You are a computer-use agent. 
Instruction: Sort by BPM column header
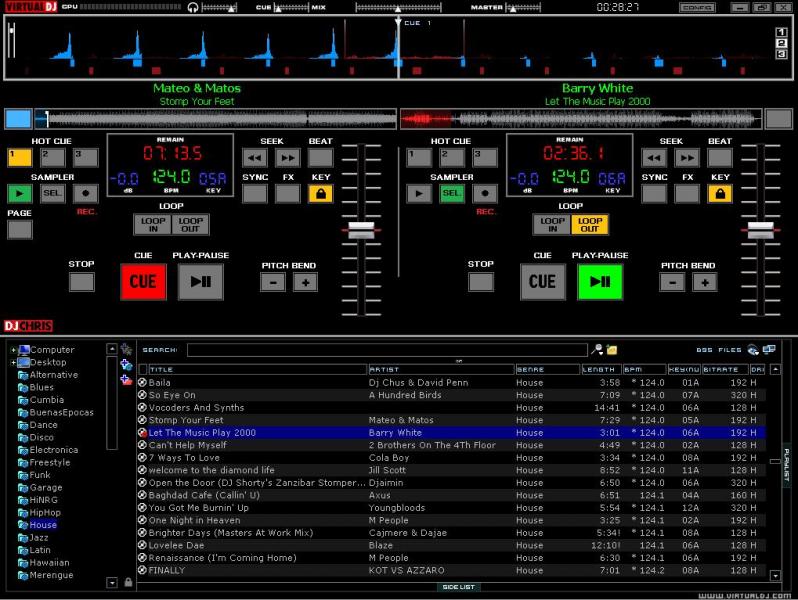(644, 369)
